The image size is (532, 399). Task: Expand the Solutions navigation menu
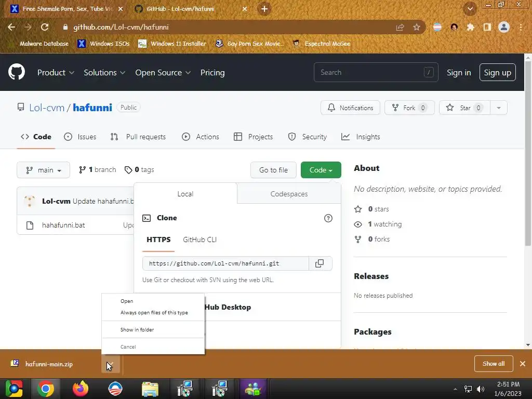pyautogui.click(x=104, y=73)
